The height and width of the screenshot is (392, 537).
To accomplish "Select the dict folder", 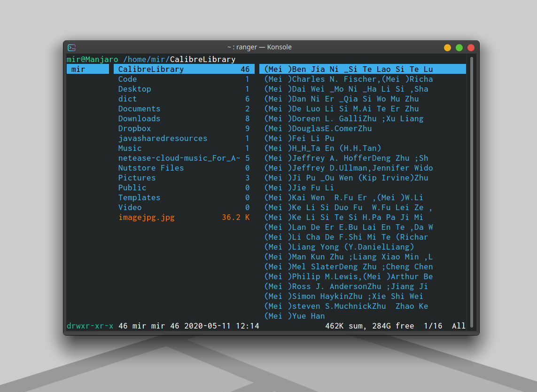I will (184, 99).
